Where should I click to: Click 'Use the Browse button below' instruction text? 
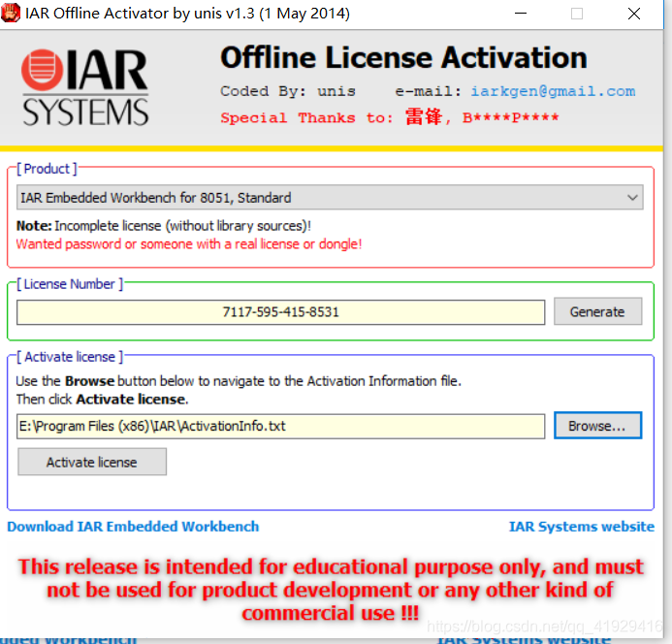tap(239, 381)
